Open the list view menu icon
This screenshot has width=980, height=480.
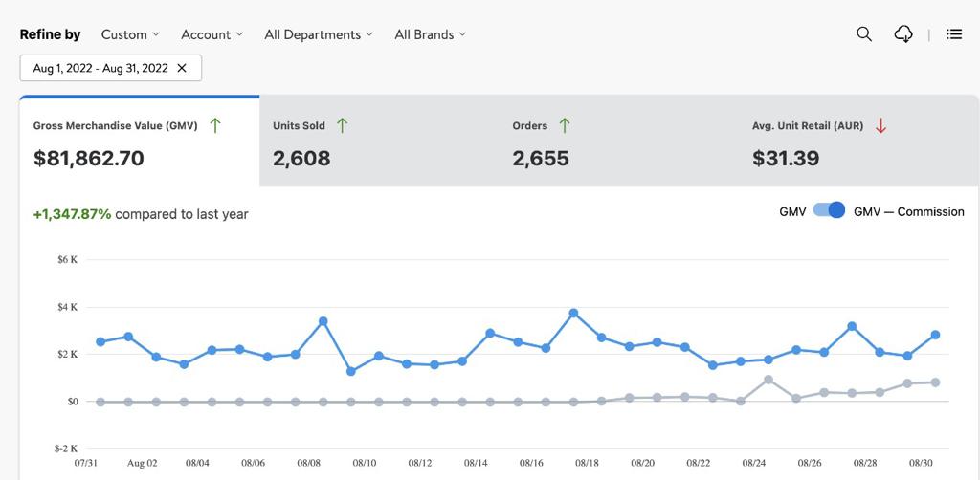(954, 34)
